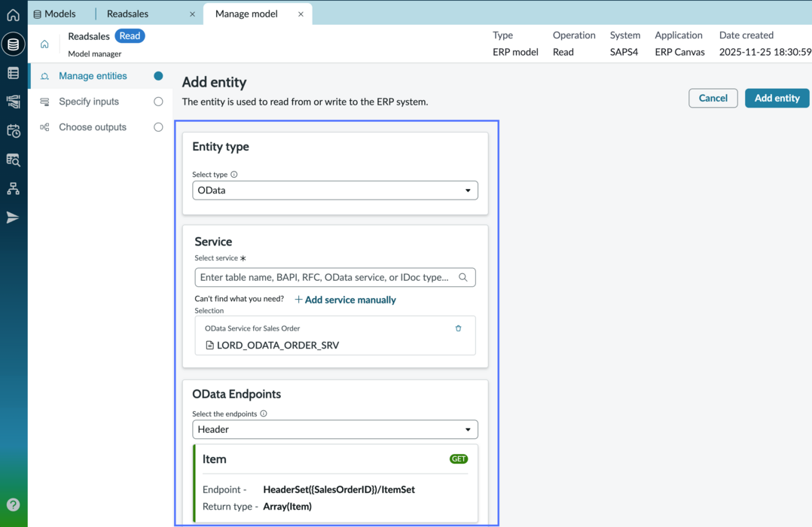Open the calendar schedule sidebar icon
Viewport: 812px width, 527px height.
pos(14,130)
